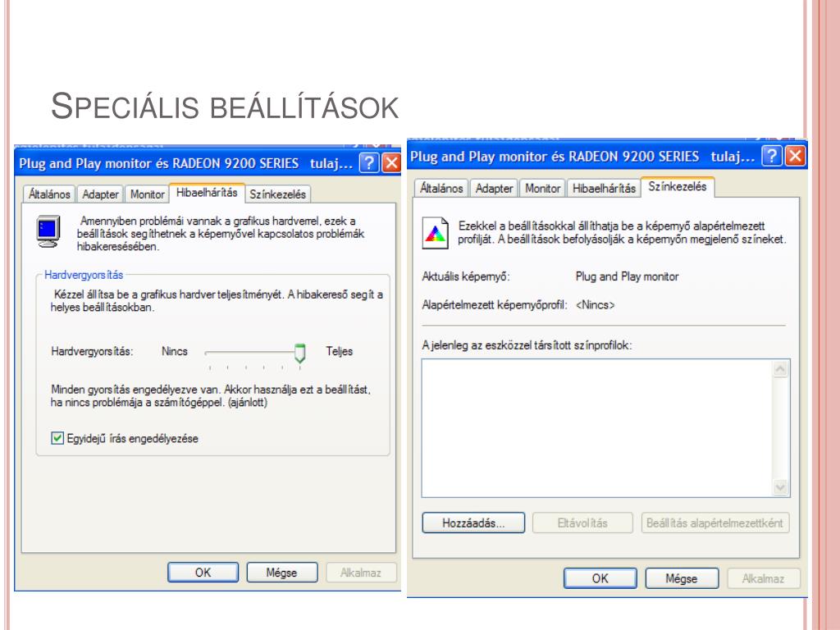Image resolution: width=840 pixels, height=630 pixels.
Task: Click the Hozzáadás... button
Action: [473, 523]
